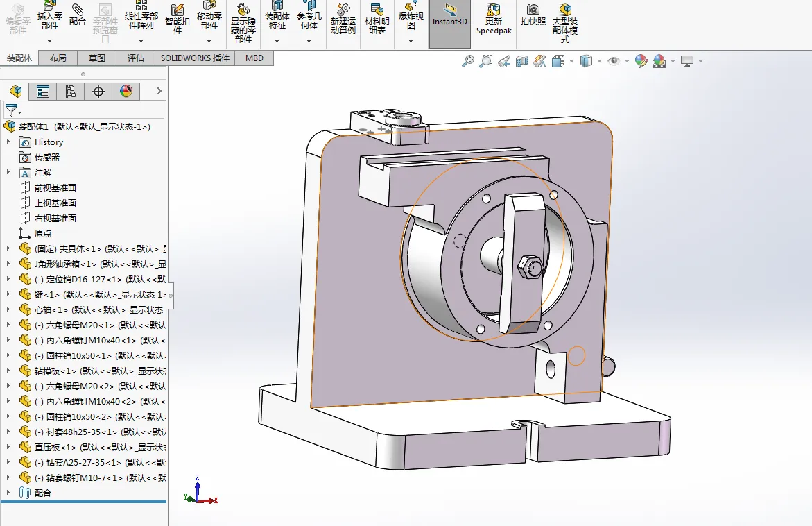
Task: Select the top-level 装配体1 node
Action: click(85, 126)
